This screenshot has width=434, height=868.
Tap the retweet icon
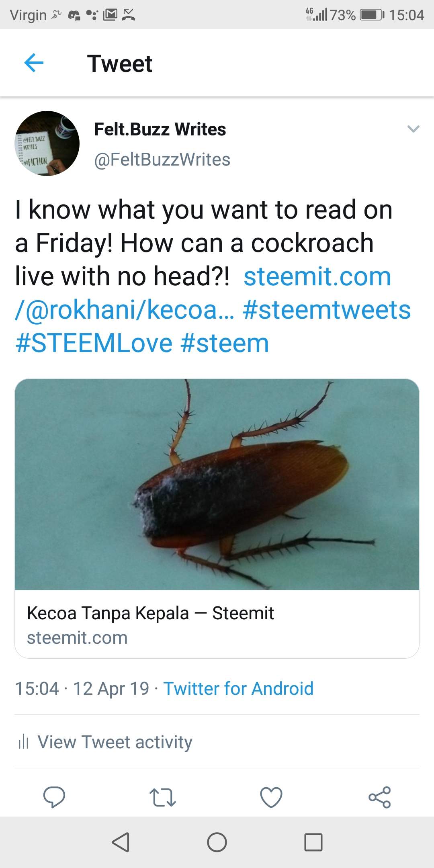(162, 797)
